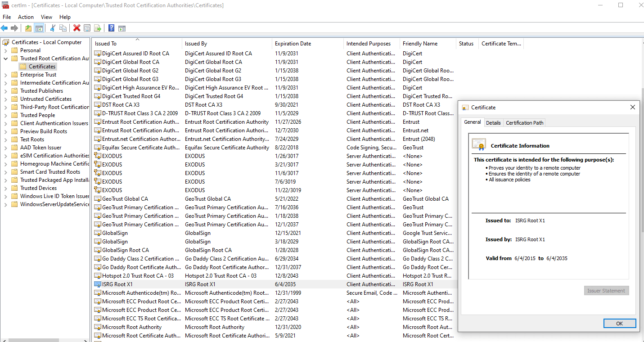Click the certificate icon beside DigiCert Assured ID Root CA
644x342 pixels.
pyautogui.click(x=97, y=54)
